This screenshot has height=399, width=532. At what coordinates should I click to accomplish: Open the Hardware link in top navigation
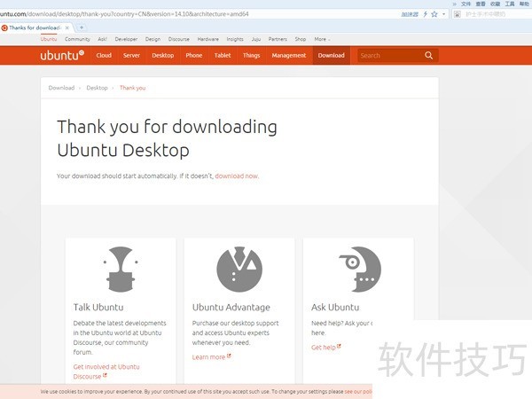tap(208, 39)
